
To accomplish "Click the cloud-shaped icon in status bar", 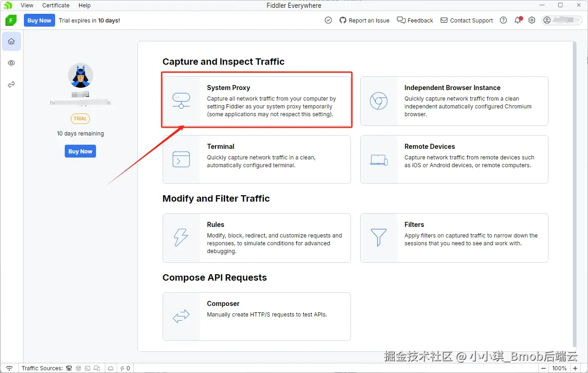I will pyautogui.click(x=111, y=368).
